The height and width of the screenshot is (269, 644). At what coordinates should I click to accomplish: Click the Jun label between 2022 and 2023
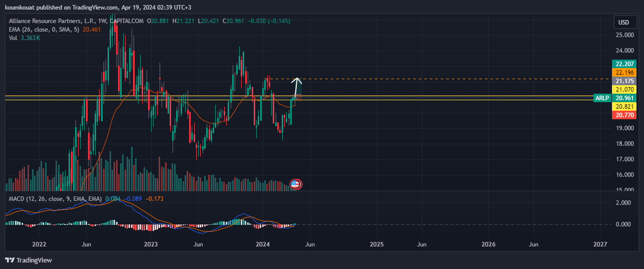87,244
